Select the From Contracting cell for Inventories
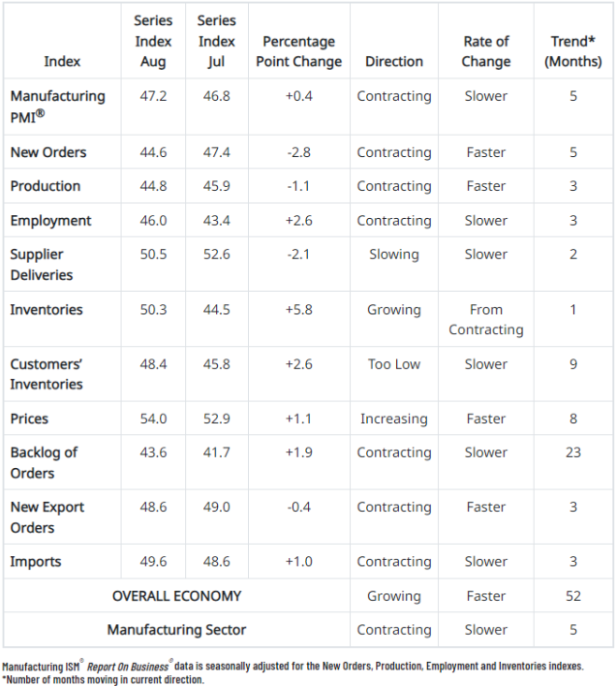This screenshot has width=616, height=686. click(486, 320)
